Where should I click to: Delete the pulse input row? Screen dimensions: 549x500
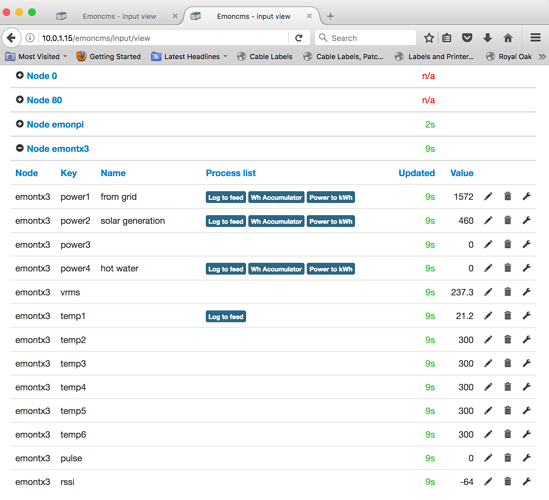(x=507, y=458)
